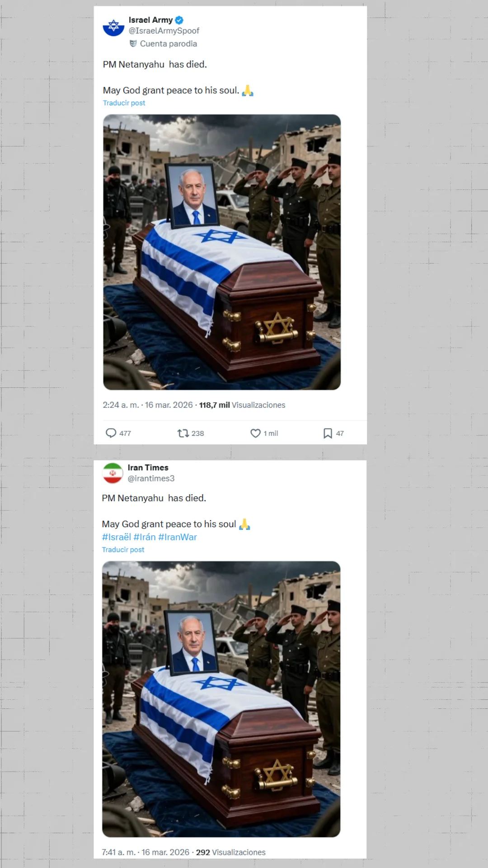
Task: Bookmark the Israel Army post
Action: click(x=328, y=433)
